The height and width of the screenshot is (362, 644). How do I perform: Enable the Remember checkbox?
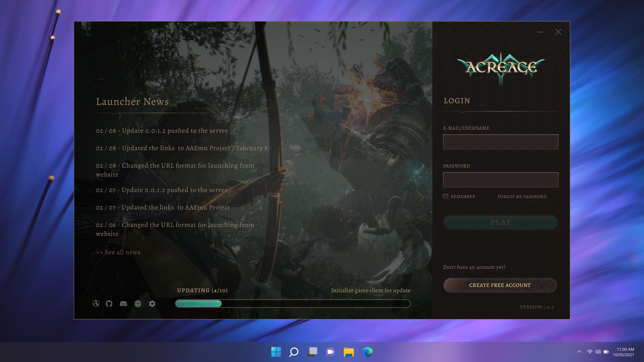tap(445, 196)
